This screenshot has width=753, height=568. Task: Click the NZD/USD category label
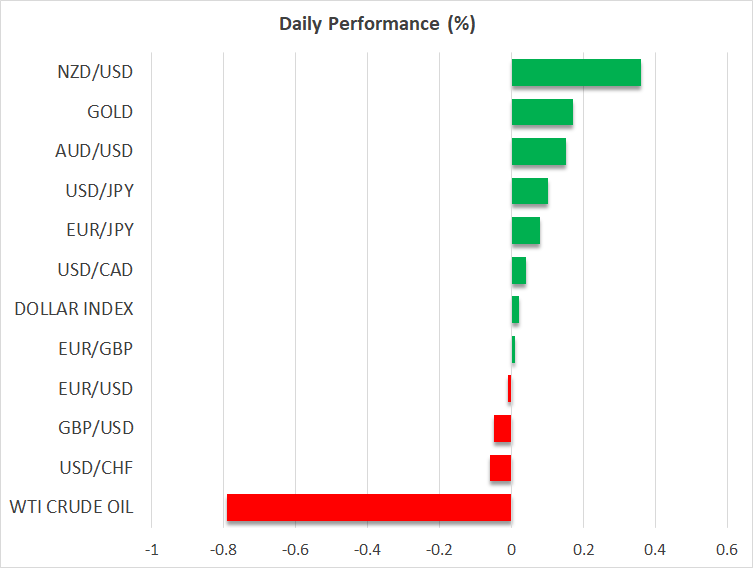tap(96, 72)
